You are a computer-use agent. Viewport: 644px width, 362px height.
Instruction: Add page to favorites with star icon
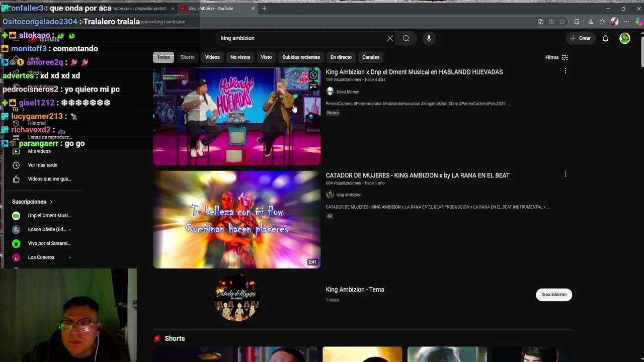pos(562,22)
